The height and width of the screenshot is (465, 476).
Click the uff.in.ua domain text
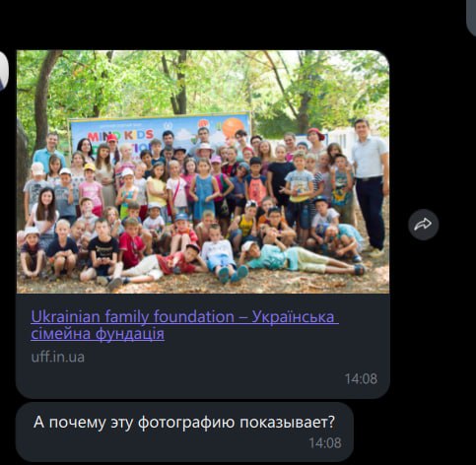57,357
